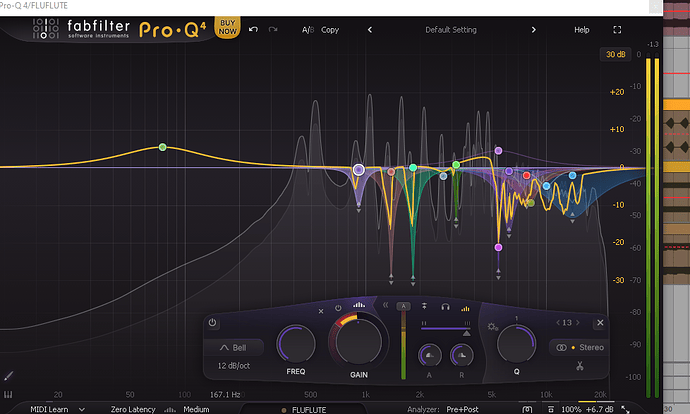The image size is (690, 414).
Task: Toggle the spectral dynamics mode icon
Action: pos(359,304)
